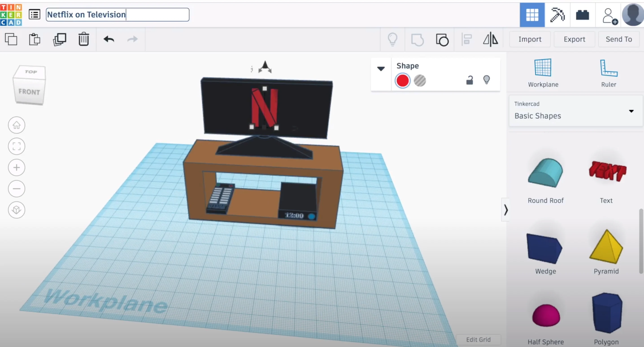The width and height of the screenshot is (644, 347).
Task: Click the design name field 'Netflix on Television'
Action: (117, 15)
